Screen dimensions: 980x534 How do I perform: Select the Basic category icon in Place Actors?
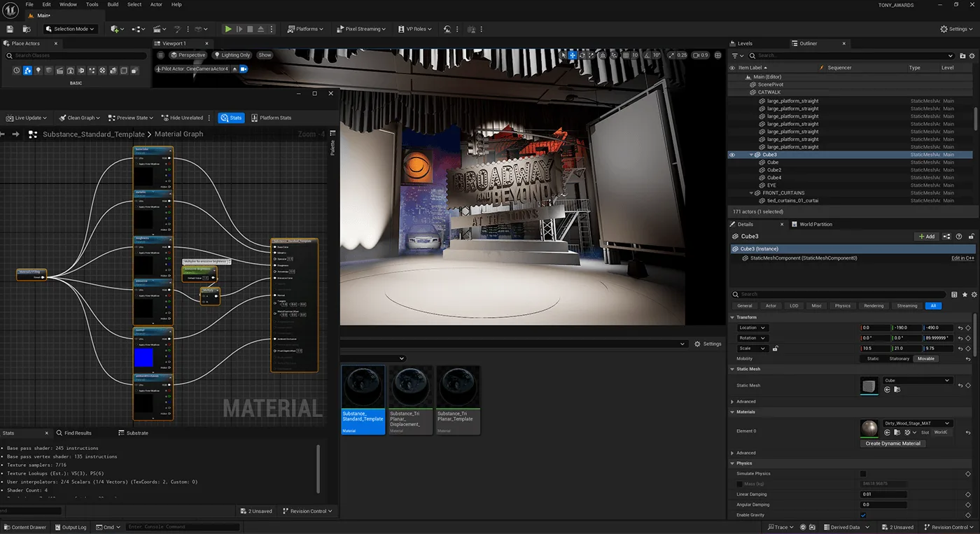(x=27, y=71)
